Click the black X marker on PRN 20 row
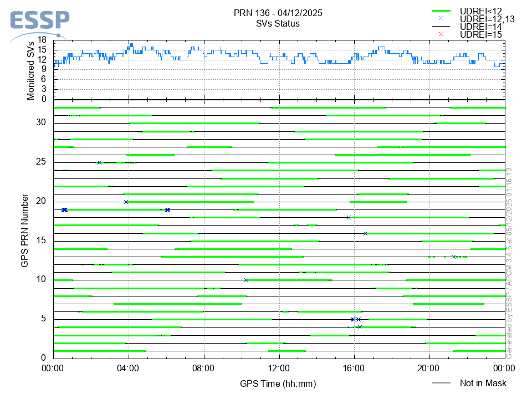This screenshot has width=532, height=399. tap(126, 202)
